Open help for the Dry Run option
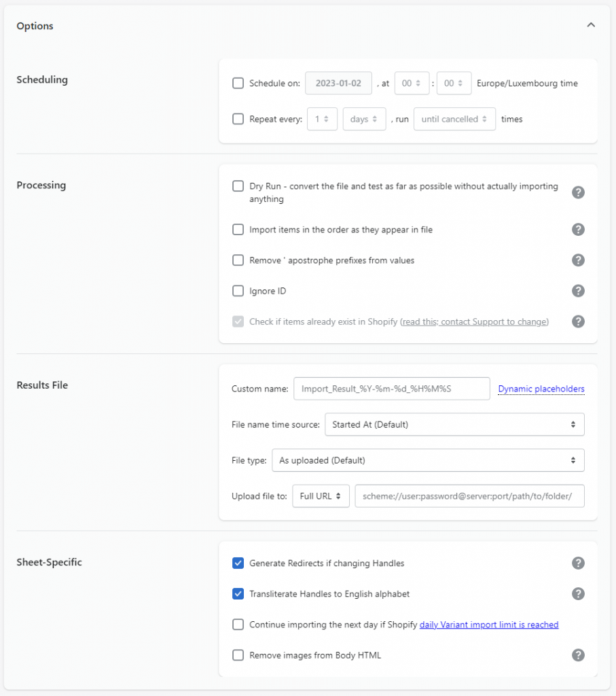The height and width of the screenshot is (696, 616). [x=578, y=192]
